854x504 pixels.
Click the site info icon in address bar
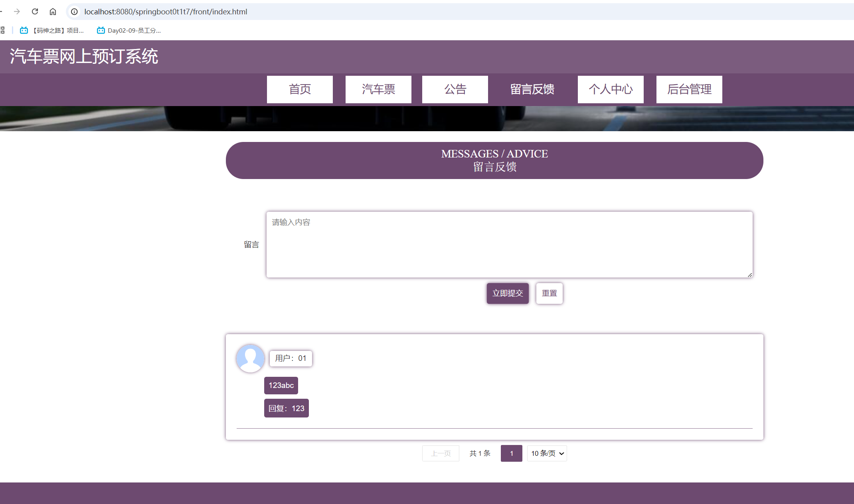point(74,12)
